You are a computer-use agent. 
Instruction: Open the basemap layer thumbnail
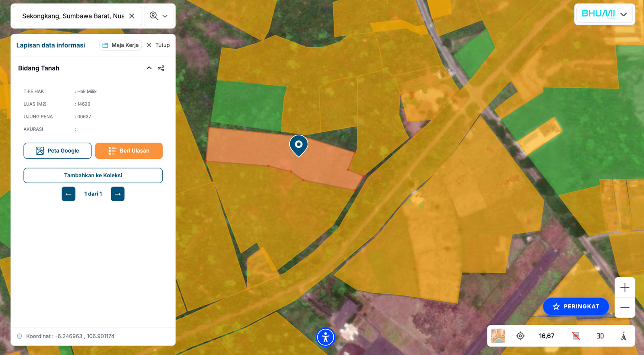pyautogui.click(x=498, y=336)
